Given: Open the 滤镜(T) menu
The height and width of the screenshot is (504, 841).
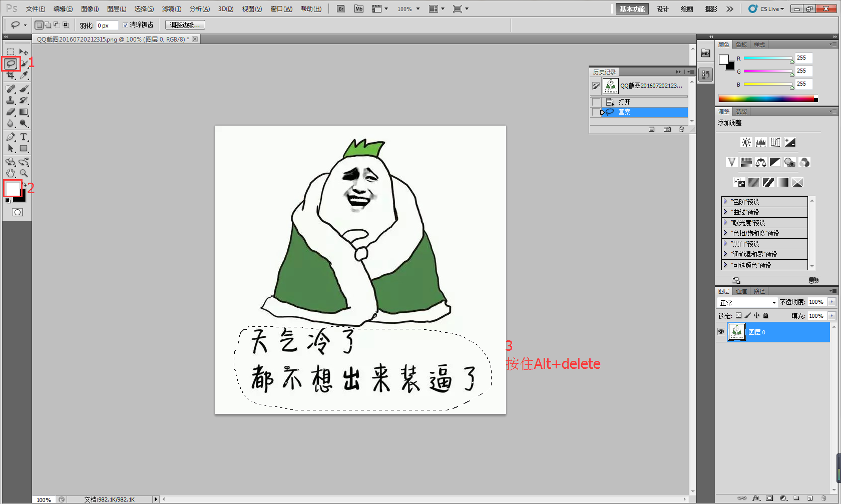Looking at the screenshot, I should [172, 9].
